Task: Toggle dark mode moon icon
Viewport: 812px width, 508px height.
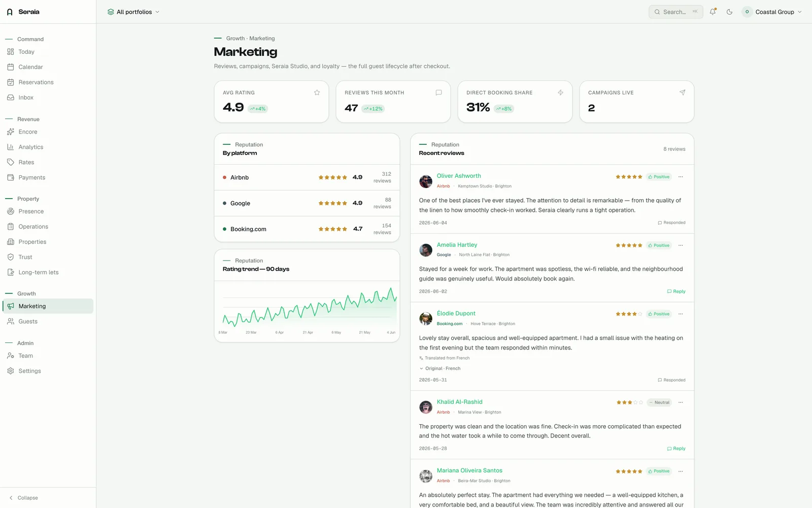Action: [729, 12]
